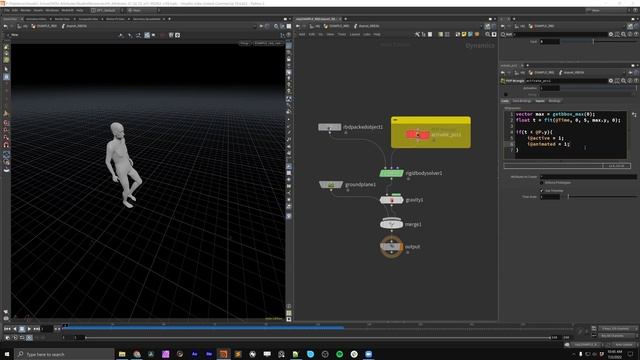Click the current frame number field
Screen dimensions: 640x360
pos(47,329)
